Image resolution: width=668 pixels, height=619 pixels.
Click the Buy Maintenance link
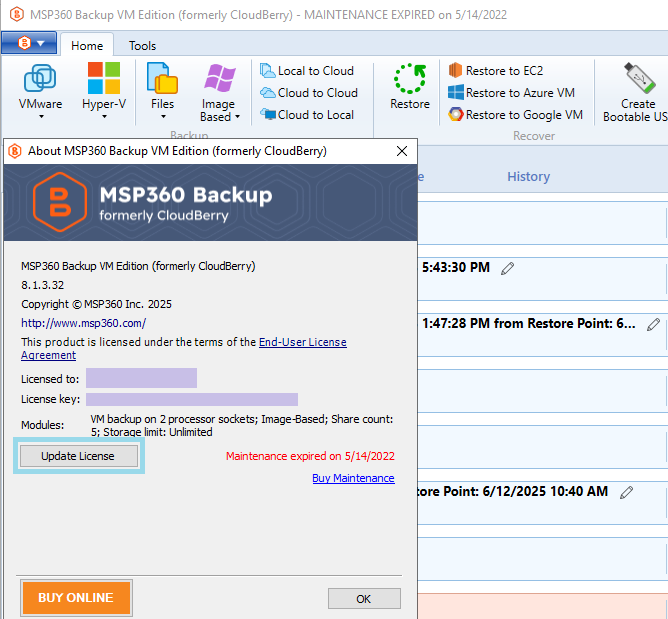coord(353,478)
